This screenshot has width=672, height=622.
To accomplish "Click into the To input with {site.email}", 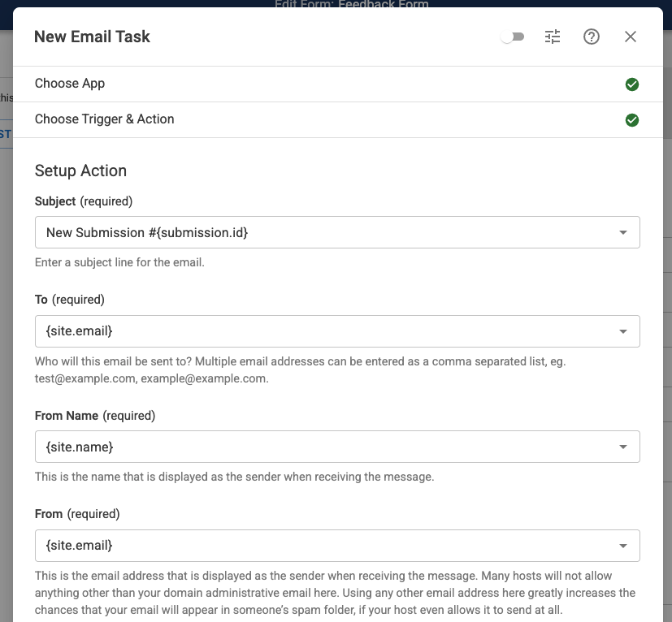I will click(317, 331).
